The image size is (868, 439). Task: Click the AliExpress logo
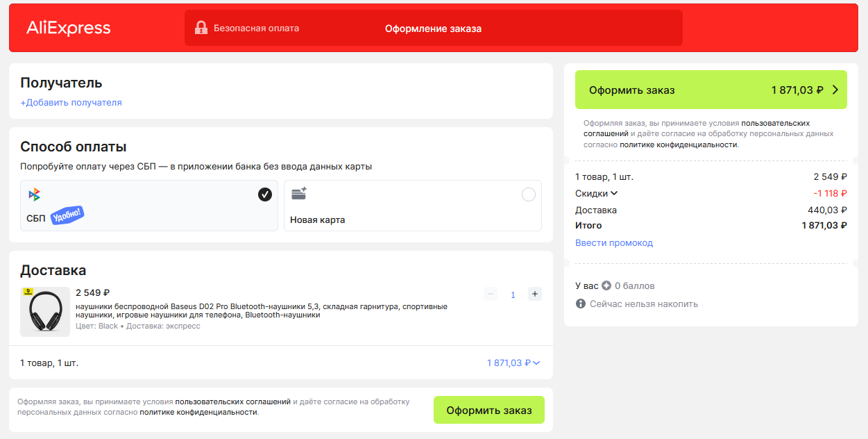tap(68, 28)
